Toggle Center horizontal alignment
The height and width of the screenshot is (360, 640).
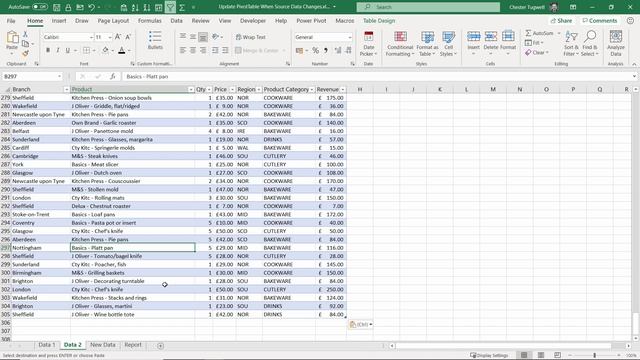pos(193,50)
